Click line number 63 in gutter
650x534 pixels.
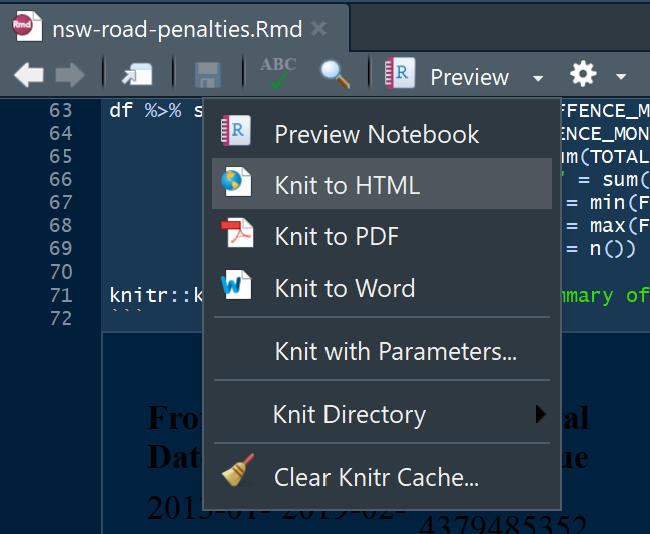(x=61, y=110)
